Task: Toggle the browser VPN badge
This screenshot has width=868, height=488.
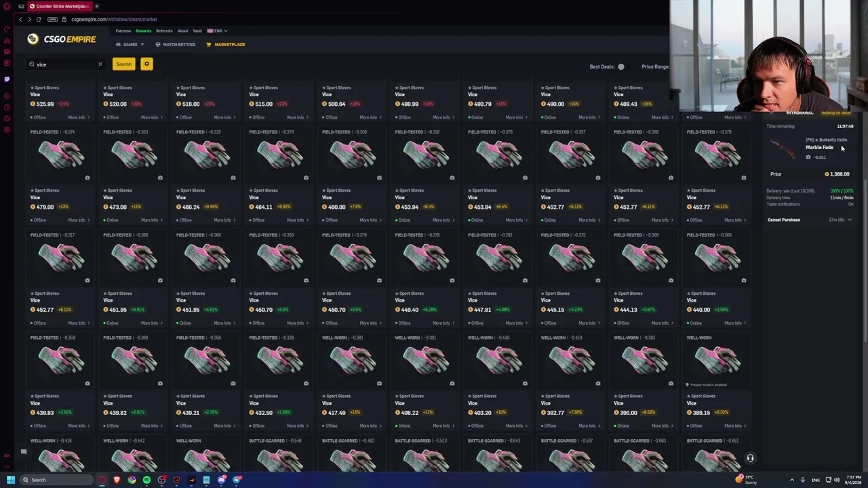Action: point(53,19)
